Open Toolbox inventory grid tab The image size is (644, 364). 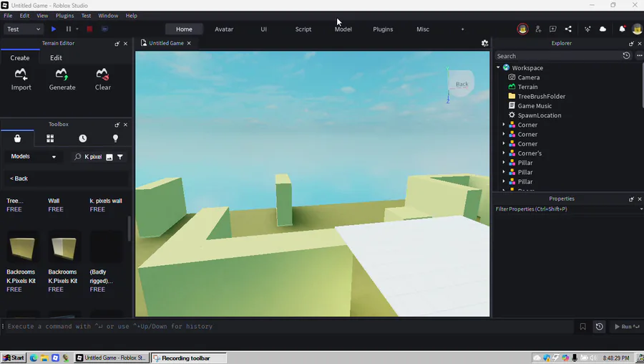[x=50, y=138]
